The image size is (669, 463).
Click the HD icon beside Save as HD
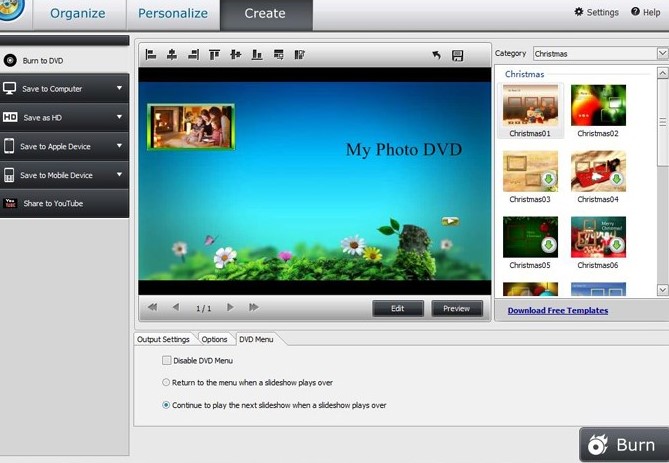pos(10,117)
